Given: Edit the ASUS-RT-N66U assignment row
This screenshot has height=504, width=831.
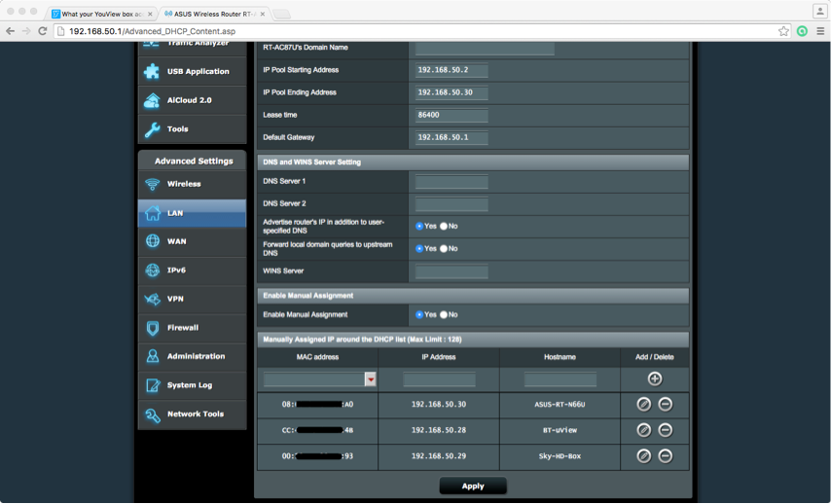Looking at the screenshot, I should (643, 405).
